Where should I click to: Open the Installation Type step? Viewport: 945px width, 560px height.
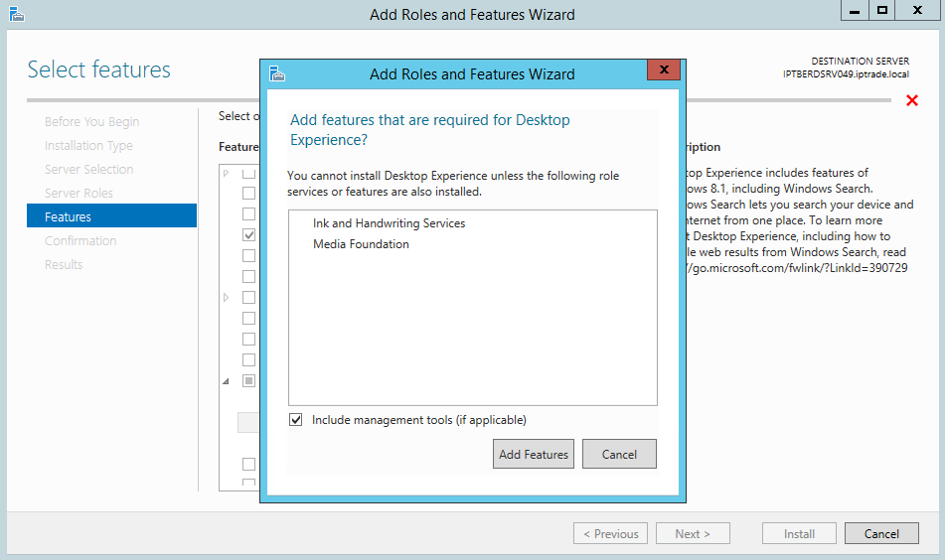[x=88, y=146]
